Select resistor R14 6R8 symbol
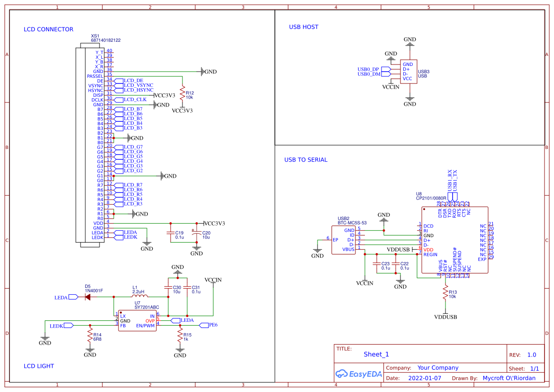The width and height of the screenshot is (554, 392). [x=90, y=335]
